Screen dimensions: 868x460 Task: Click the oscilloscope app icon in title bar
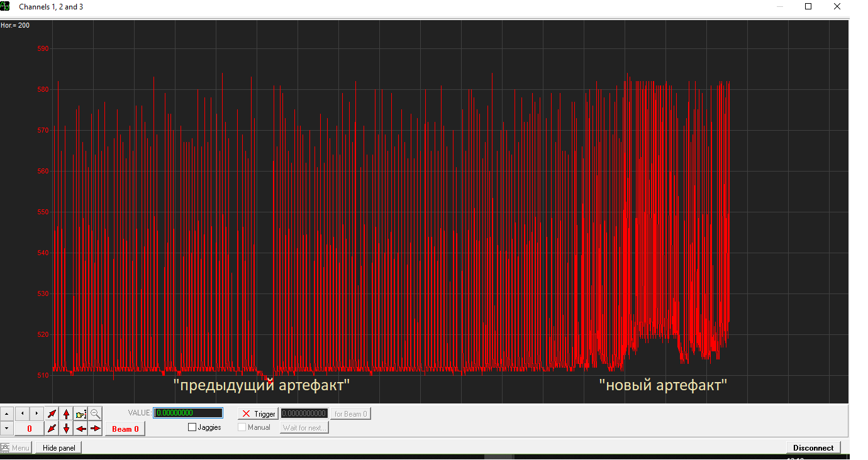coord(6,6)
